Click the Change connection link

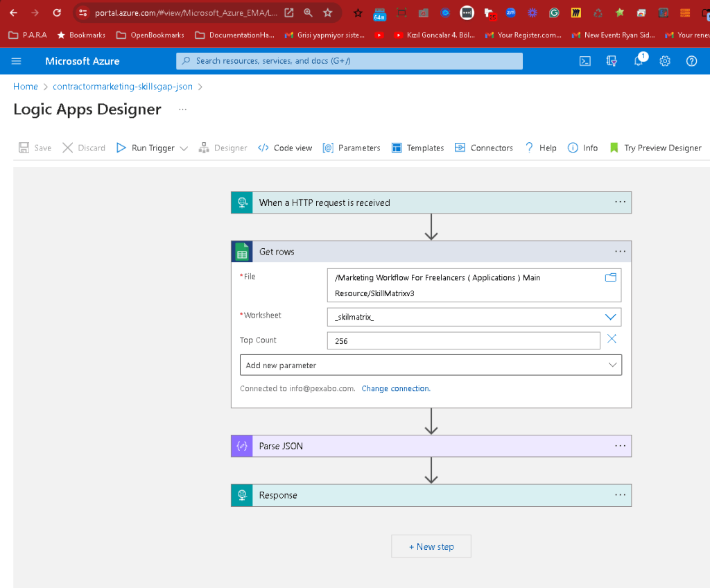[396, 389]
